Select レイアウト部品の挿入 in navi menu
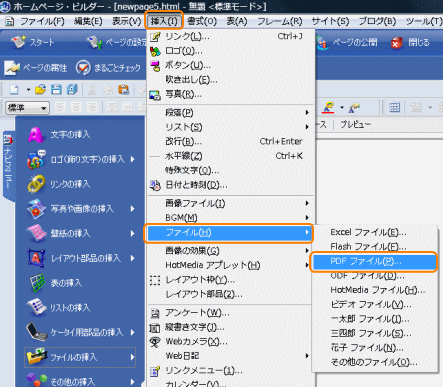 point(80,258)
